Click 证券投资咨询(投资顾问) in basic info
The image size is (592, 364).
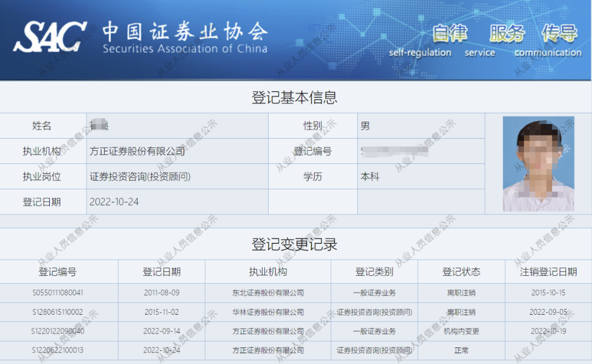point(140,177)
